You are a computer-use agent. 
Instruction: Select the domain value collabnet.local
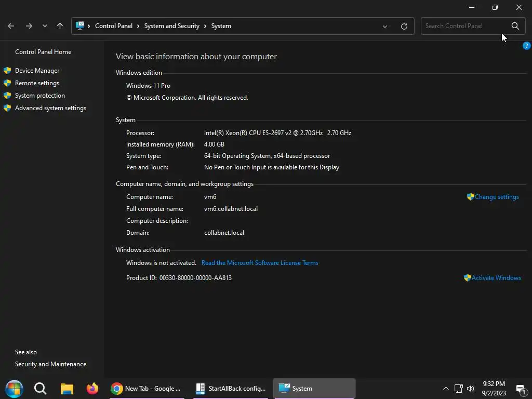(224, 233)
